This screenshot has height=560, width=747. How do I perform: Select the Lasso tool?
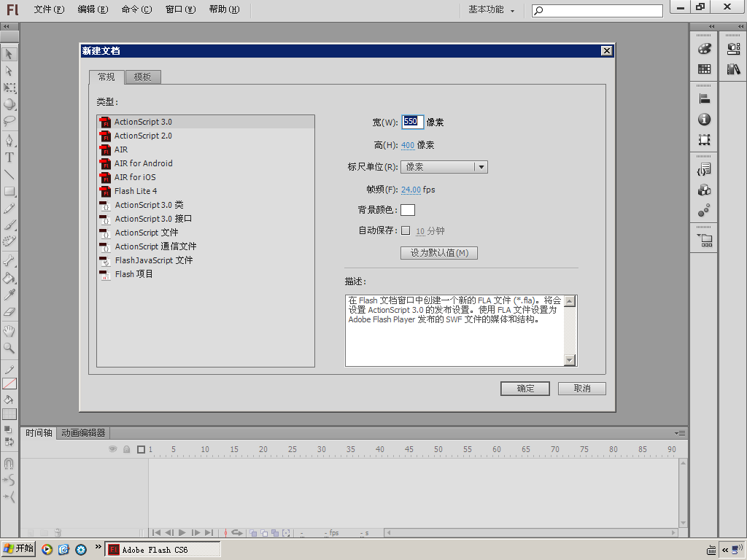[9, 121]
